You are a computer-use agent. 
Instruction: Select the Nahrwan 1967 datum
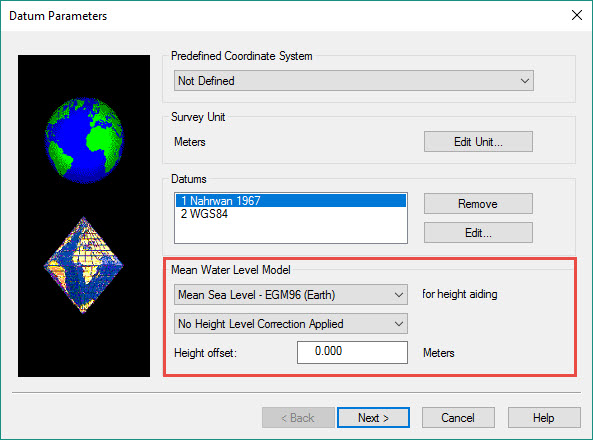coord(290,201)
